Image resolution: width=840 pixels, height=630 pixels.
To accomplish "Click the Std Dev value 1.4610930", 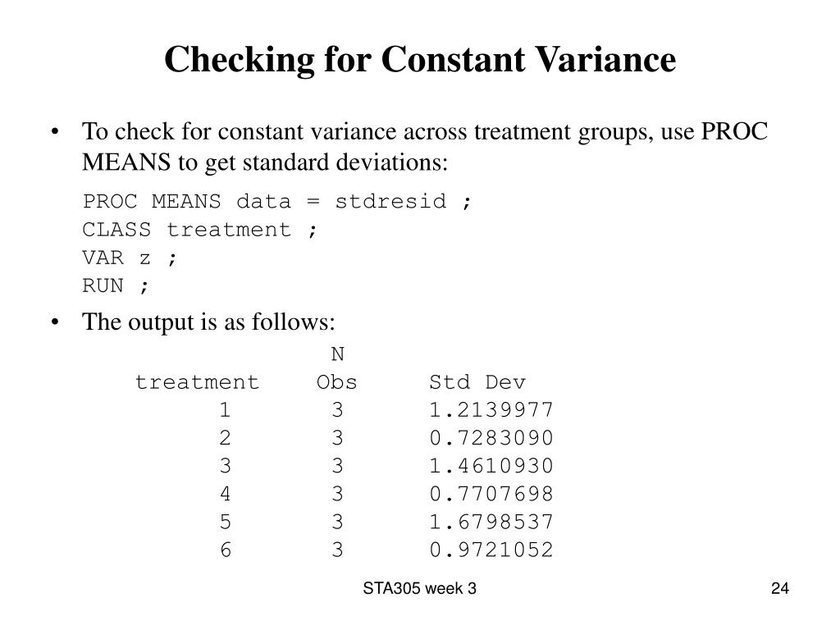I will [x=491, y=466].
